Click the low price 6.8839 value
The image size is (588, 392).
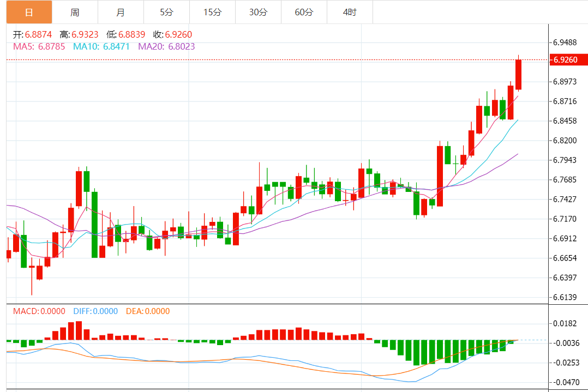(x=131, y=34)
